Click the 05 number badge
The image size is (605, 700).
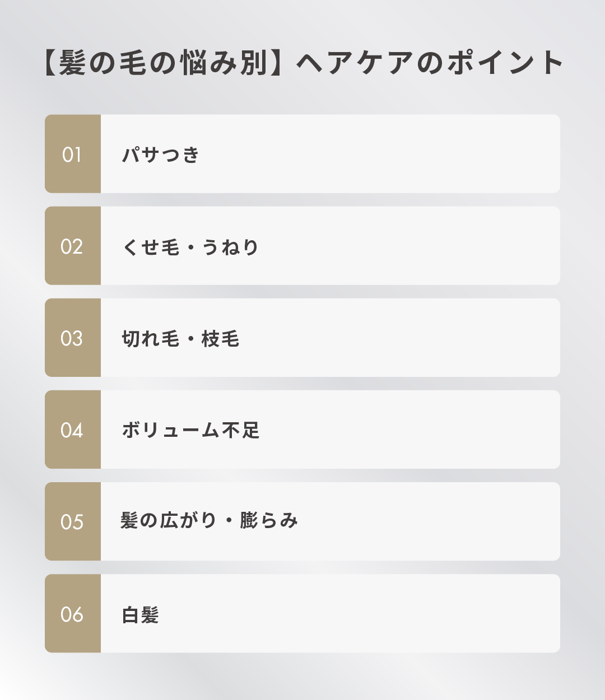[72, 521]
